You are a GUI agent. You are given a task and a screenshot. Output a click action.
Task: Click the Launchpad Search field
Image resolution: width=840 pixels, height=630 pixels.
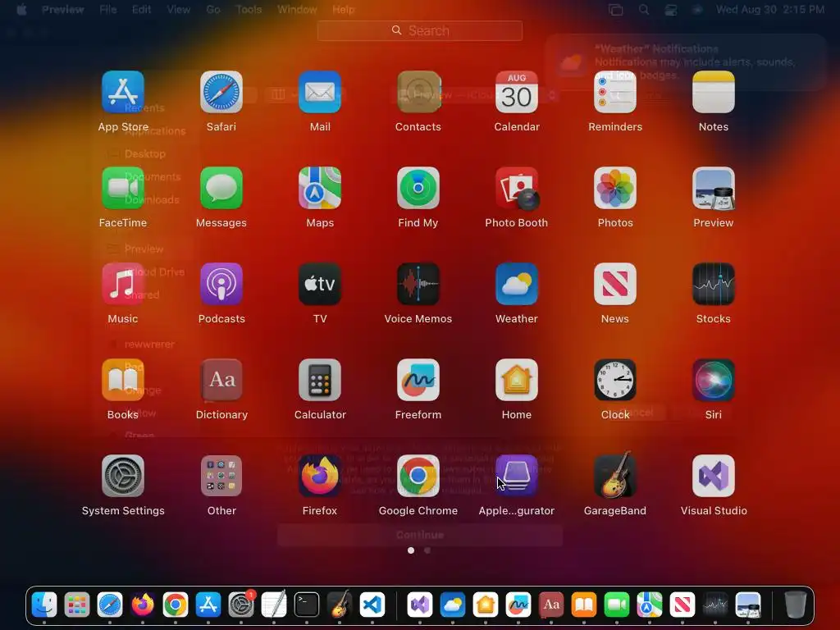tap(420, 30)
